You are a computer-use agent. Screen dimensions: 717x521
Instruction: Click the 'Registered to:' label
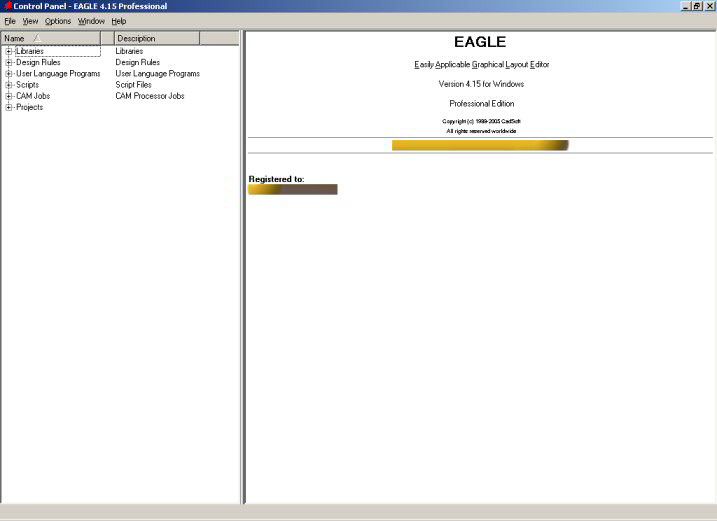276,179
